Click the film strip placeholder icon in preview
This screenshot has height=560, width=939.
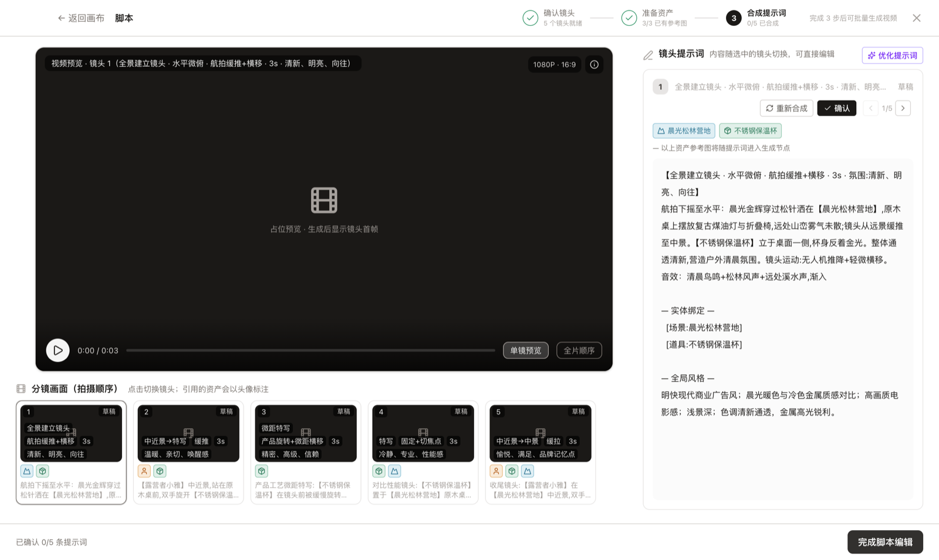click(x=324, y=200)
